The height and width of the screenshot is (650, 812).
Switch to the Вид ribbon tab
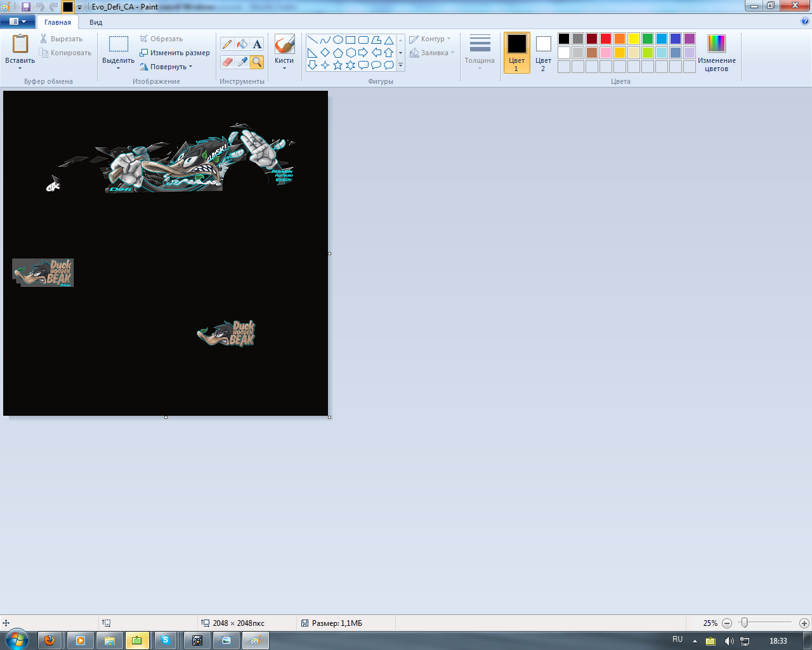(x=96, y=22)
